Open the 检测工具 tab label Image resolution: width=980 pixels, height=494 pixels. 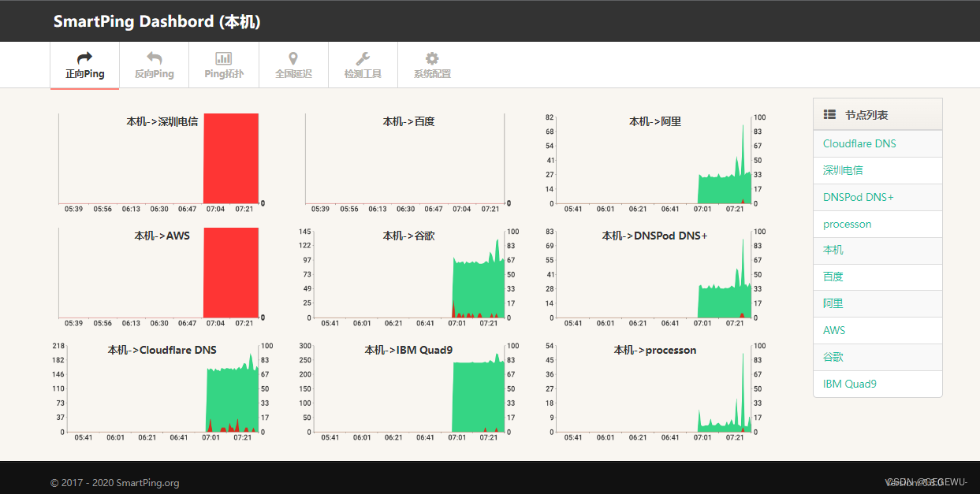coord(363,74)
